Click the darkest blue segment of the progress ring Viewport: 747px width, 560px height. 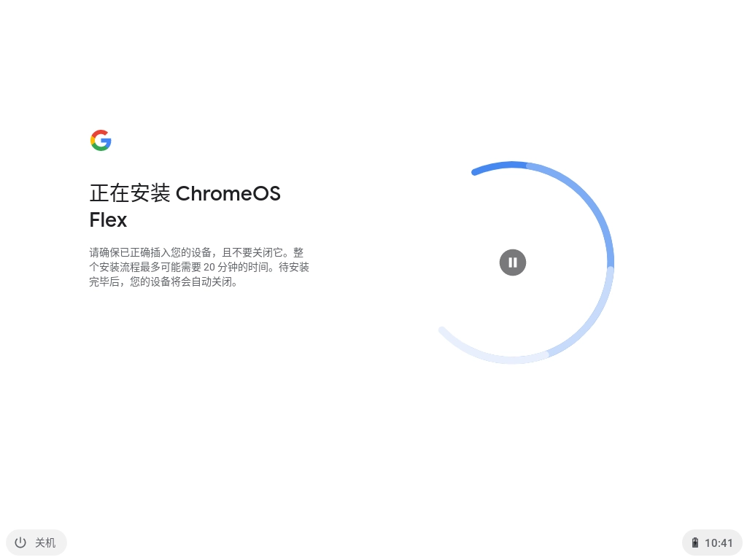point(498,167)
